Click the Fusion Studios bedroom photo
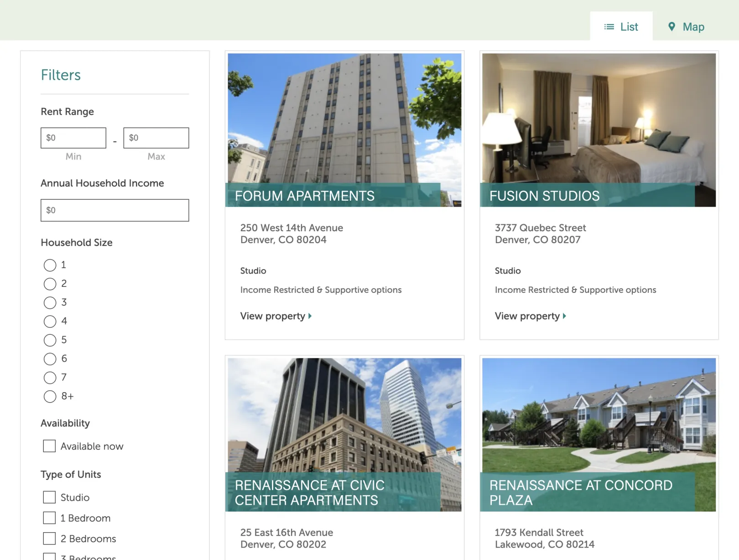This screenshot has width=739, height=560. coord(598,119)
